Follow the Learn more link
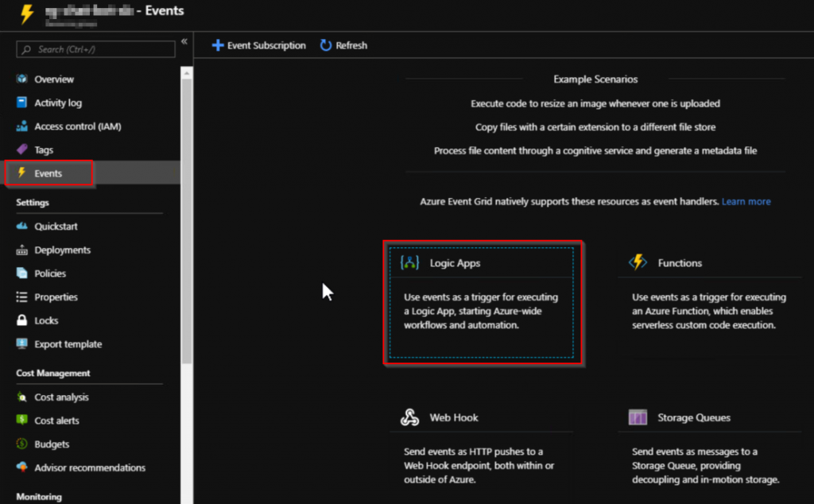814x504 pixels. [x=746, y=201]
